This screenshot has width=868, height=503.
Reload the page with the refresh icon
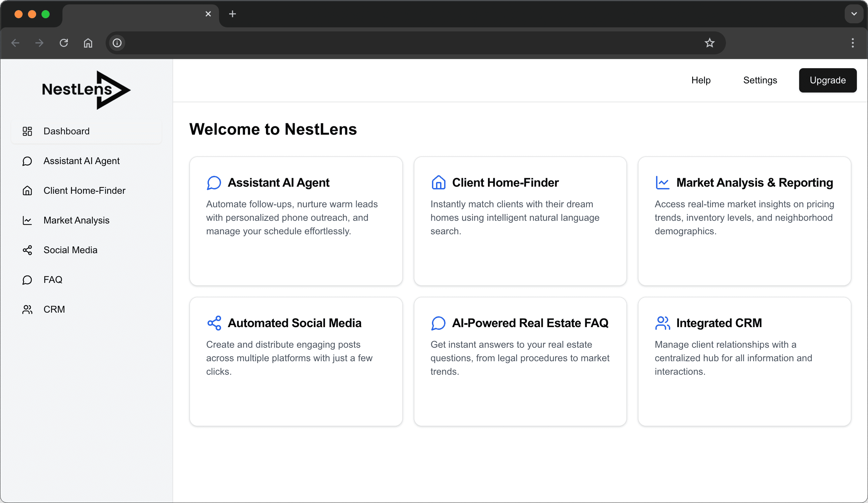coord(64,43)
